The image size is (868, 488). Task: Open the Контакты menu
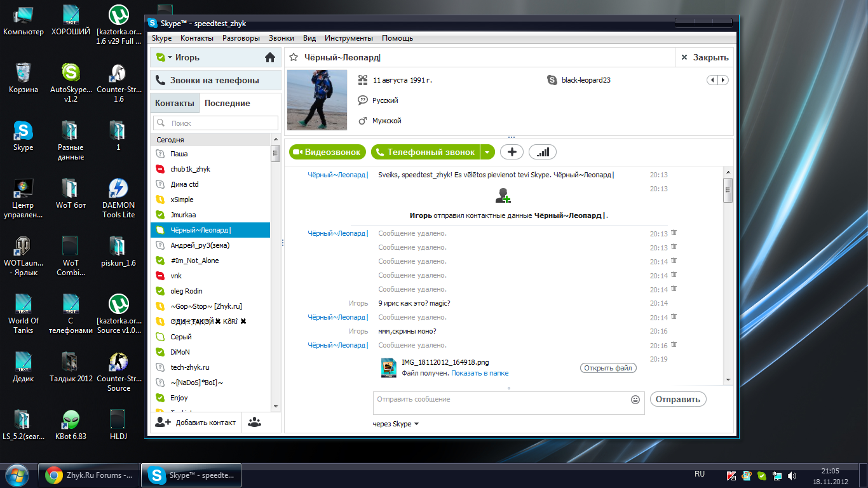[197, 38]
